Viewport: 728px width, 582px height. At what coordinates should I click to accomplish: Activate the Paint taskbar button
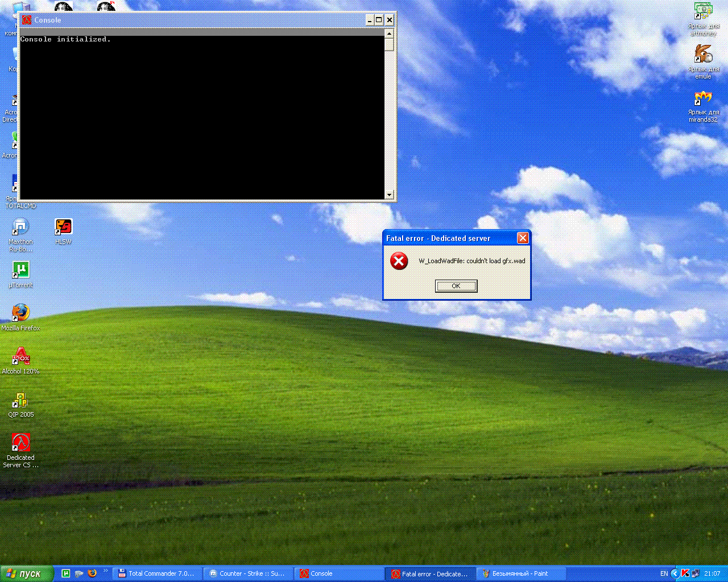pyautogui.click(x=522, y=573)
